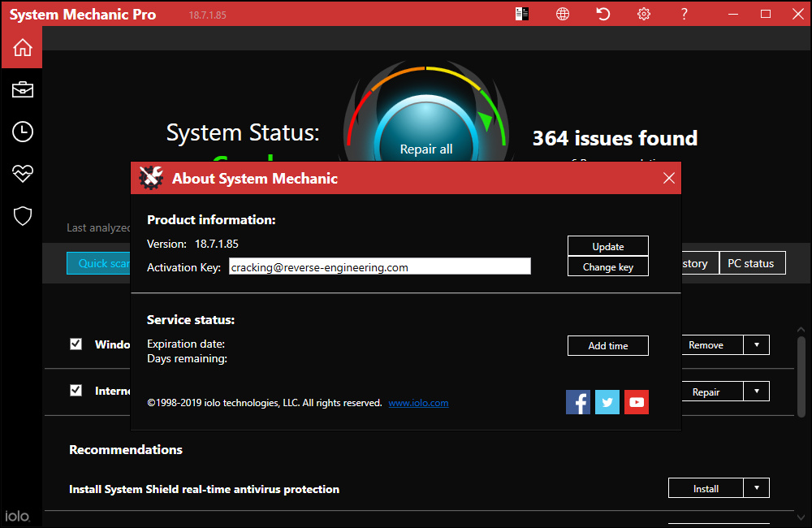This screenshot has width=812, height=528.
Task: Open the Home dashboard in sidebar
Action: coord(22,48)
